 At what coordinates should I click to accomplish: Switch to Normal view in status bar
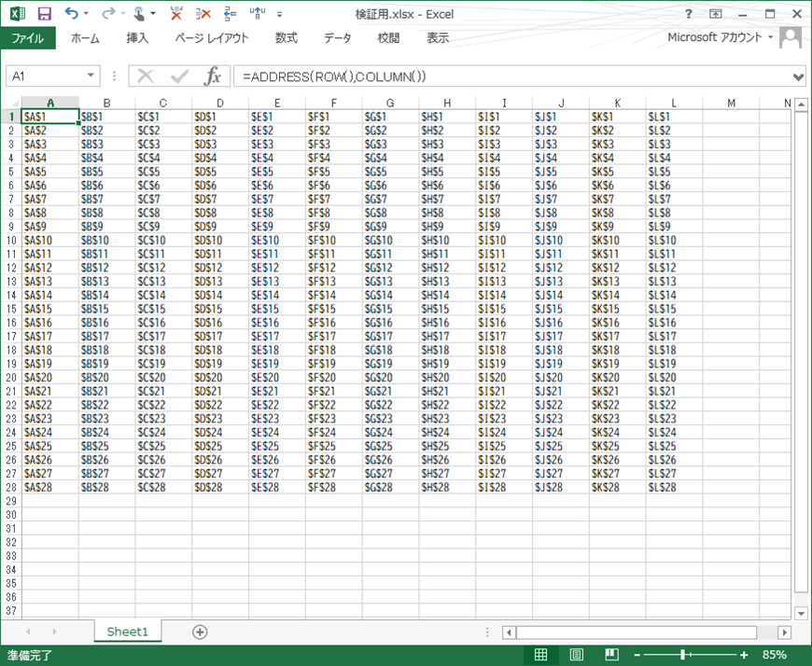coord(540,655)
